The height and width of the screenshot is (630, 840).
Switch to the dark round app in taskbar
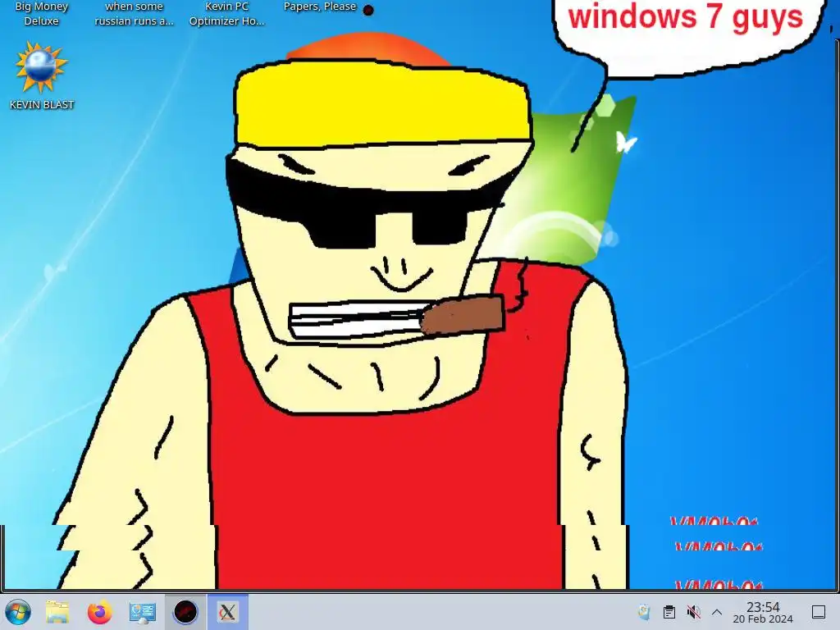pos(185,612)
